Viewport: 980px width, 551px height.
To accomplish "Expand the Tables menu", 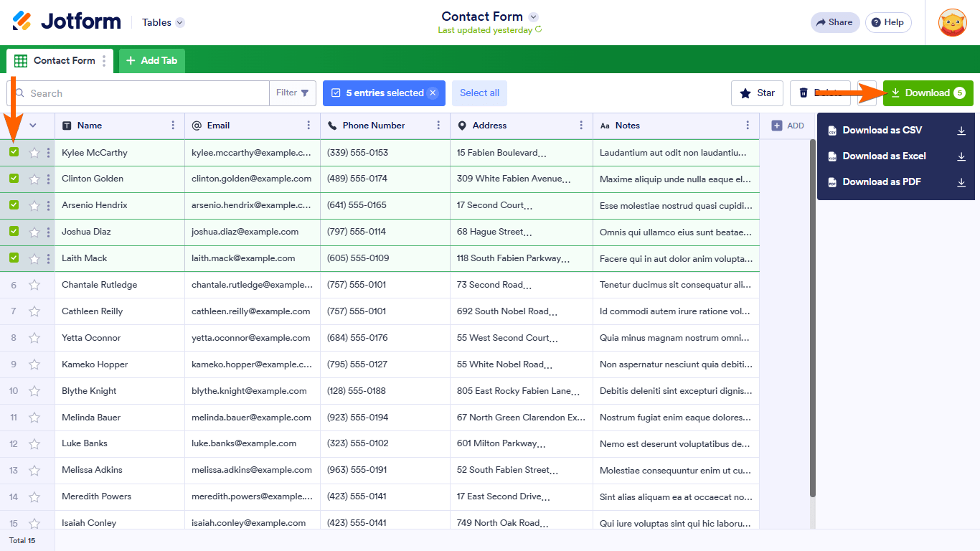I will coord(162,22).
